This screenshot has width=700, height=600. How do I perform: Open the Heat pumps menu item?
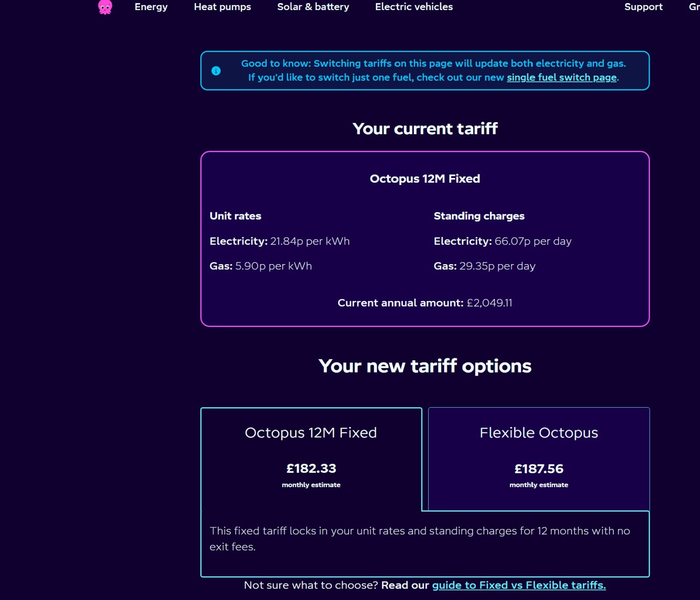(x=222, y=7)
